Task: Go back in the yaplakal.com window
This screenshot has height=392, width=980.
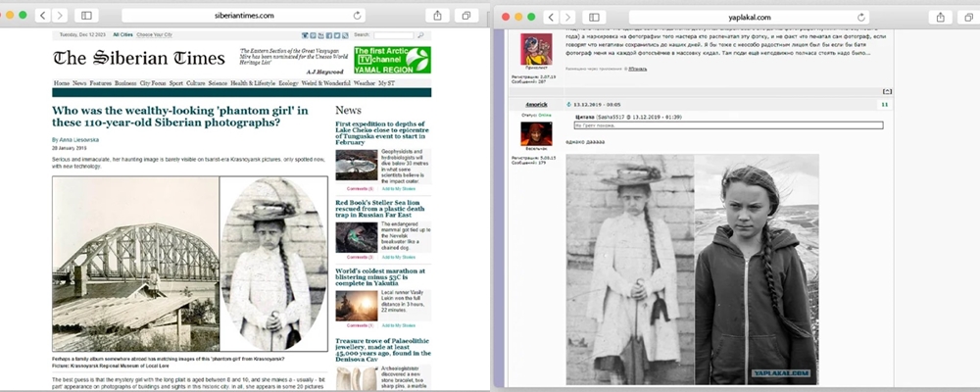Action: (550, 17)
